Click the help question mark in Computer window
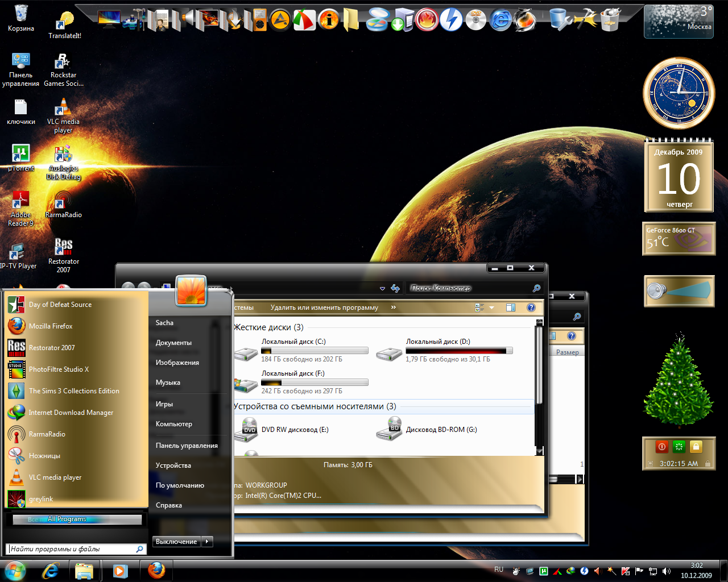The height and width of the screenshot is (582, 728). click(x=531, y=307)
